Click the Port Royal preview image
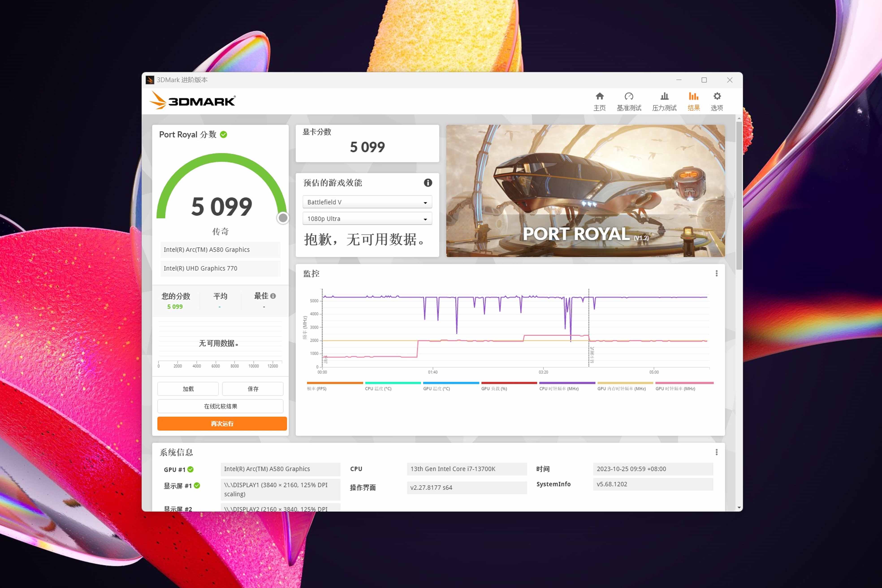The width and height of the screenshot is (882, 588). (x=585, y=191)
